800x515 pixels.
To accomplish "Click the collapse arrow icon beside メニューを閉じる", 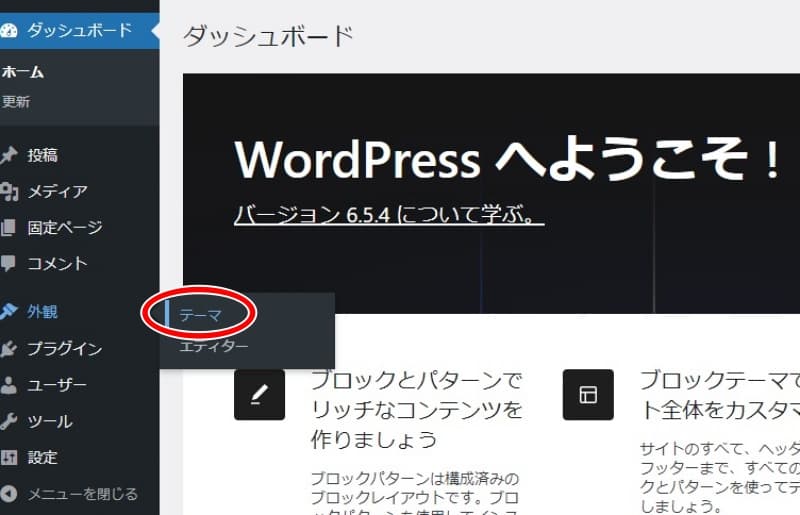I will 8,494.
